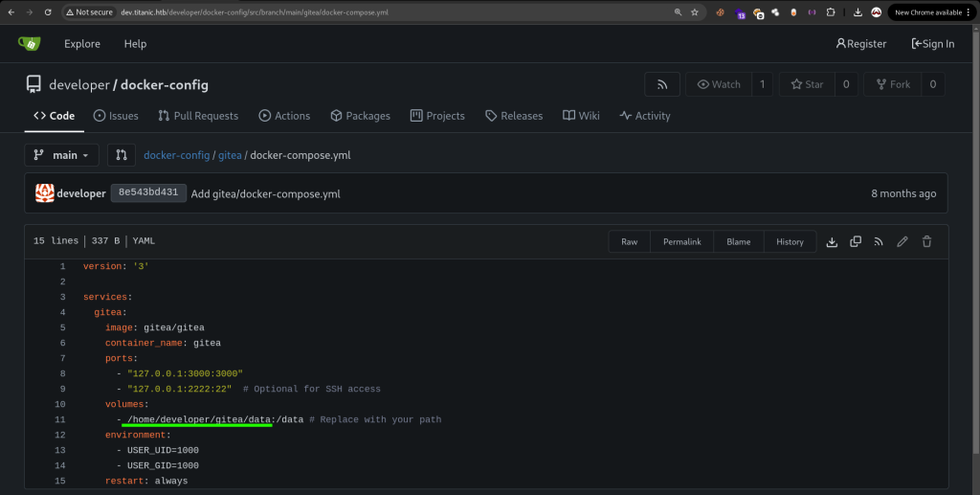Click '8 months ago' timestamp

tap(903, 193)
